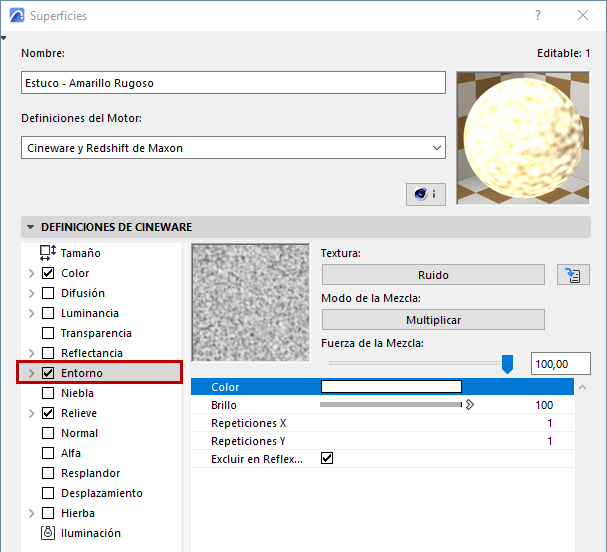Image resolution: width=607 pixels, height=552 pixels.
Task: Enable the Normal checkbox
Action: pos(48,433)
